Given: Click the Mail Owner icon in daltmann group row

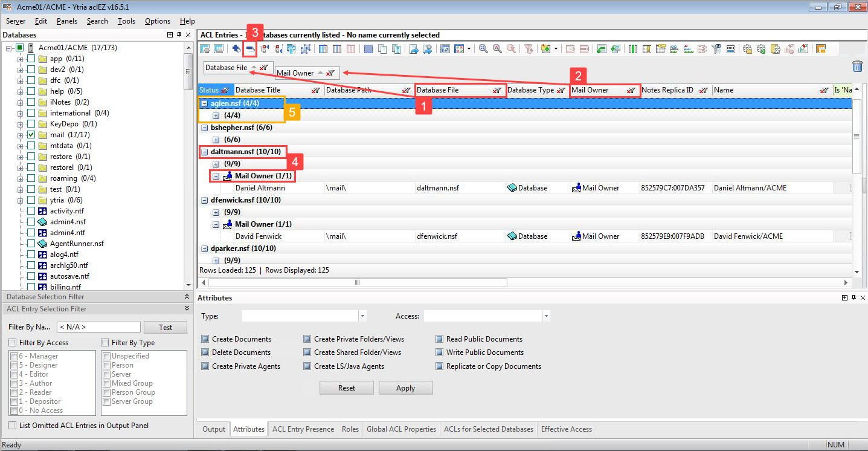Looking at the screenshot, I should click(227, 176).
